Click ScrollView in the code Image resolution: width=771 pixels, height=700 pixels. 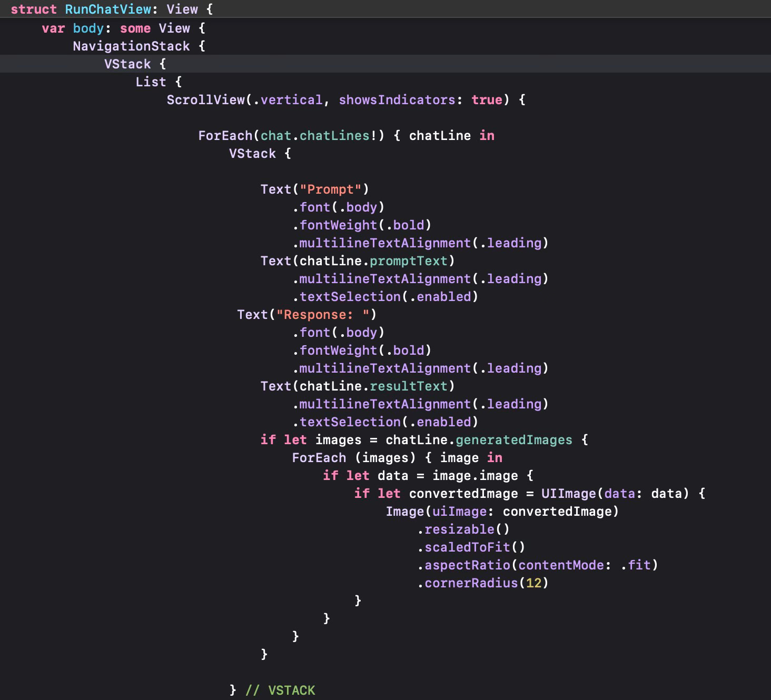pyautogui.click(x=206, y=99)
